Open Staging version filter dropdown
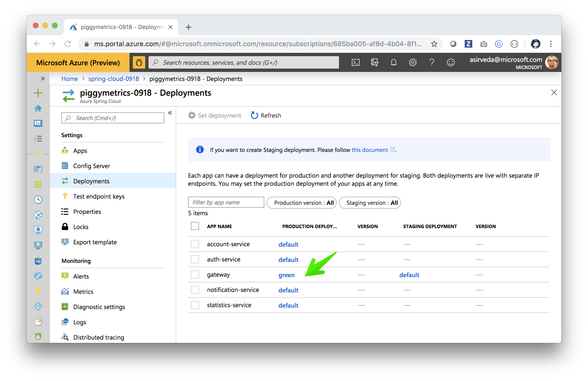The image size is (588, 381). pos(370,202)
